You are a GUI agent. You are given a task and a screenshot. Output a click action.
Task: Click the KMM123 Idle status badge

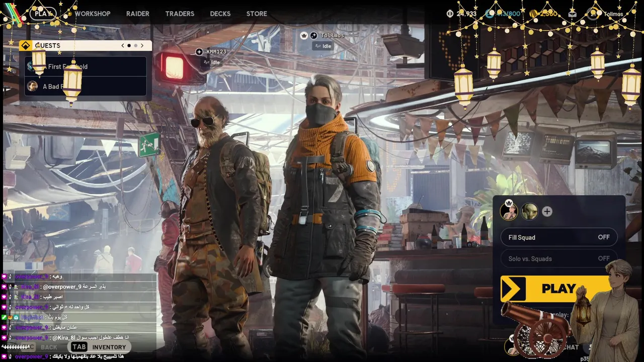point(211,62)
